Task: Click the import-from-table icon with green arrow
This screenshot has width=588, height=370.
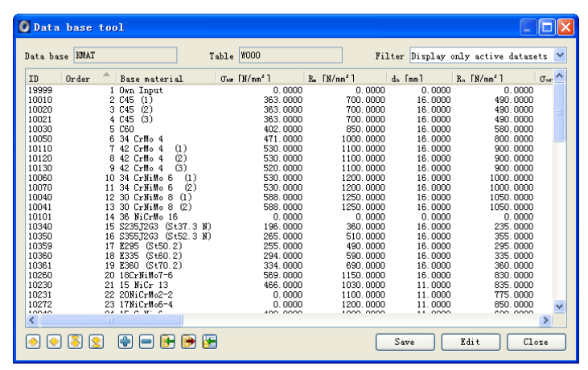Action: [x=210, y=342]
